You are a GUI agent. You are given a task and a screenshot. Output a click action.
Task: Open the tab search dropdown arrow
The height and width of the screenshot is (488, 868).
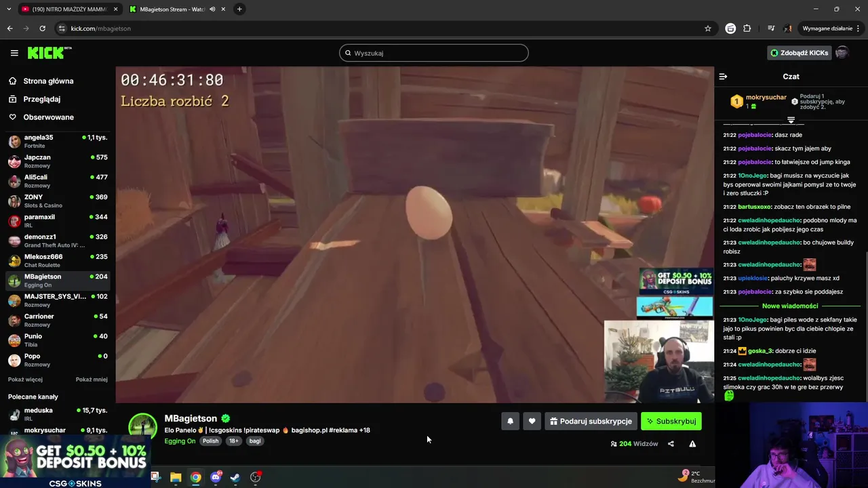[x=8, y=9]
